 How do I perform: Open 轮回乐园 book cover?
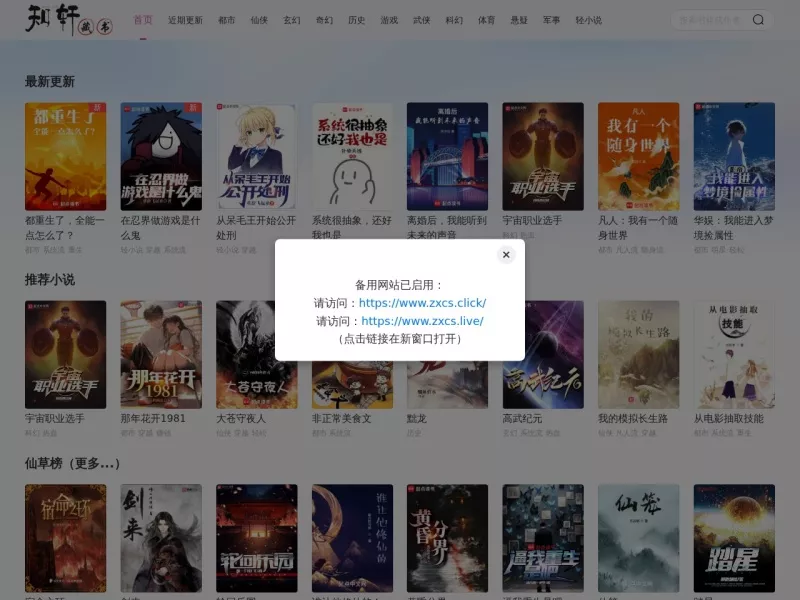[x=257, y=538]
